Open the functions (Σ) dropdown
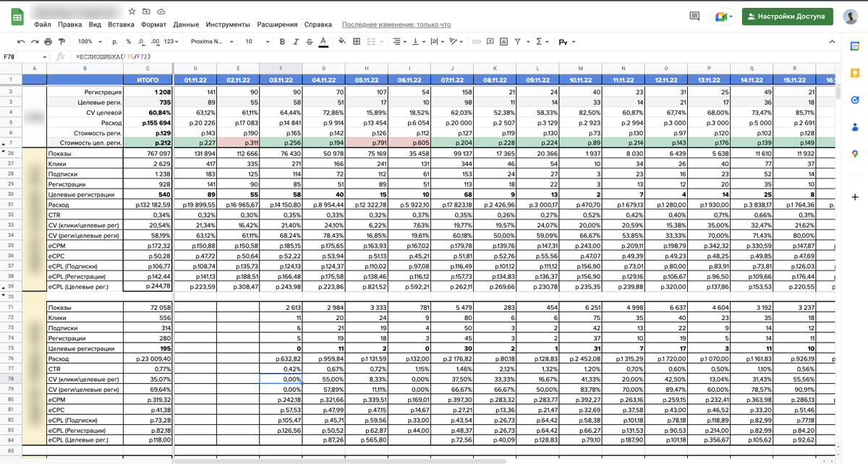The image size is (868, 464). tap(541, 42)
